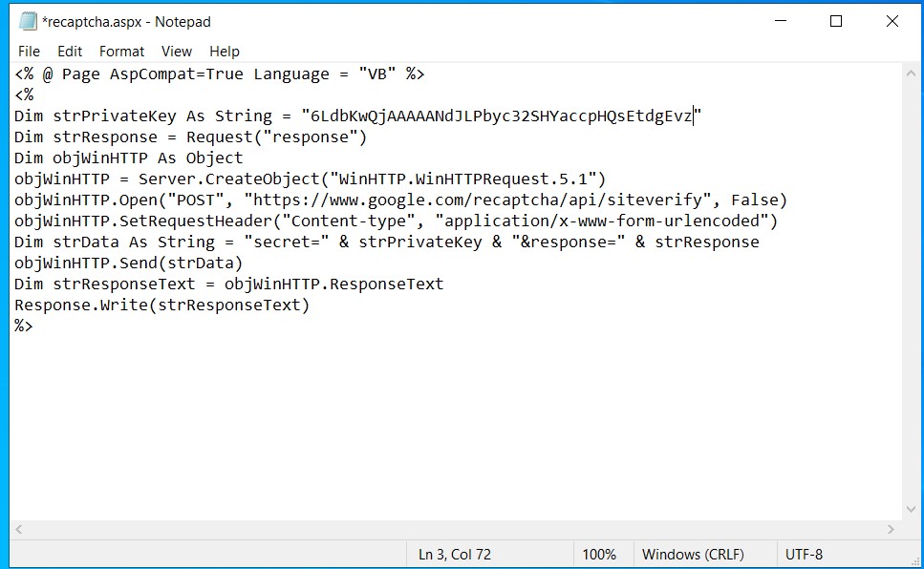Maximize the Notepad window
924x569 pixels.
click(x=835, y=21)
